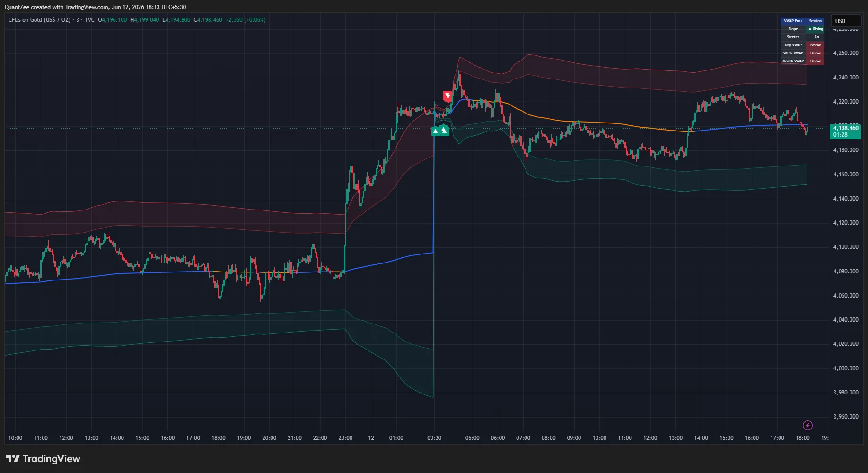Click the 'Slope' label in the VWAP table

point(793,29)
